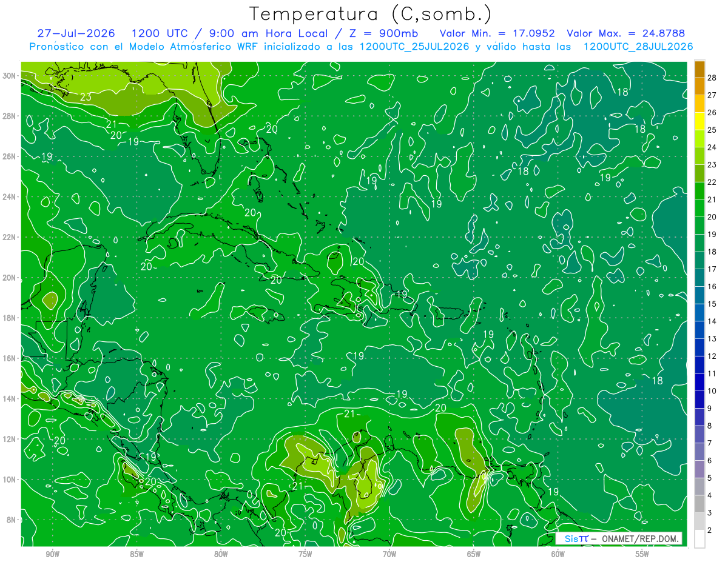Screen dimensions: 728x562
Task: Click the dark orange swatch above legend value 28
Action: coord(699,69)
